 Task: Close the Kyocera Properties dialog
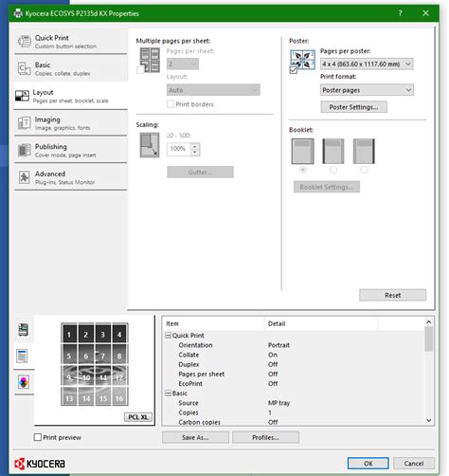pyautogui.click(x=425, y=13)
